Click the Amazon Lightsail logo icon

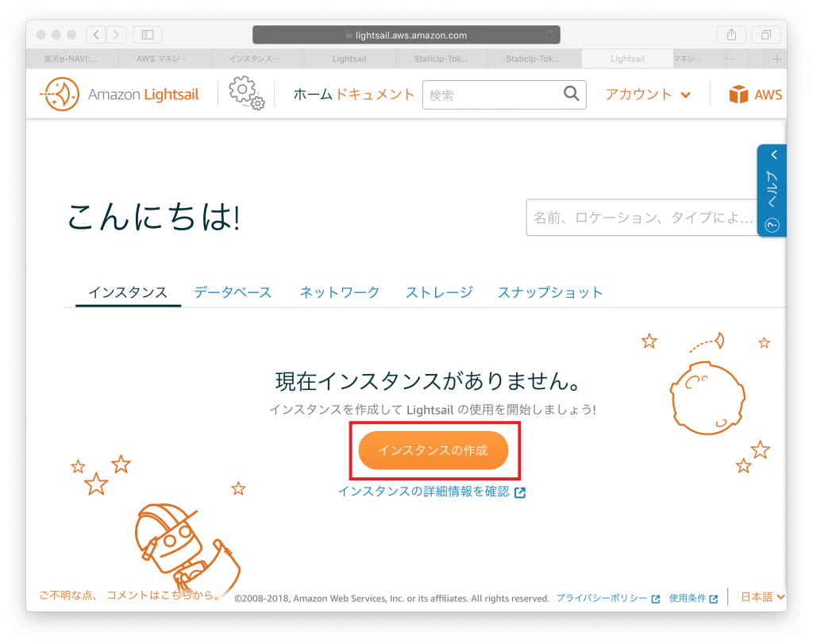60,94
